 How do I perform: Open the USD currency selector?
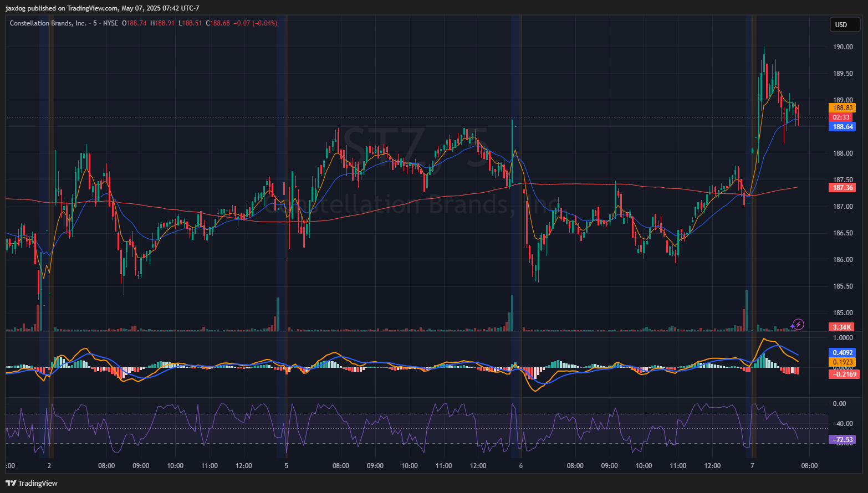coord(845,24)
